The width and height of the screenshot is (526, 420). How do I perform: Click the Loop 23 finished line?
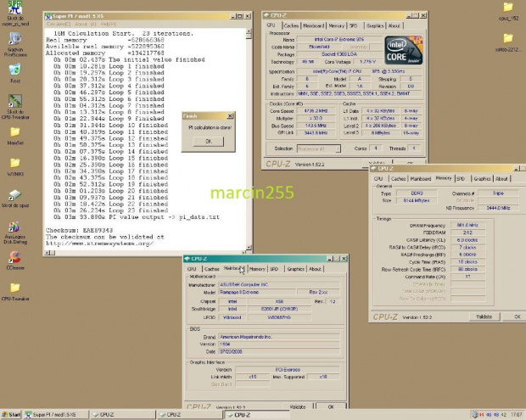pos(110,210)
